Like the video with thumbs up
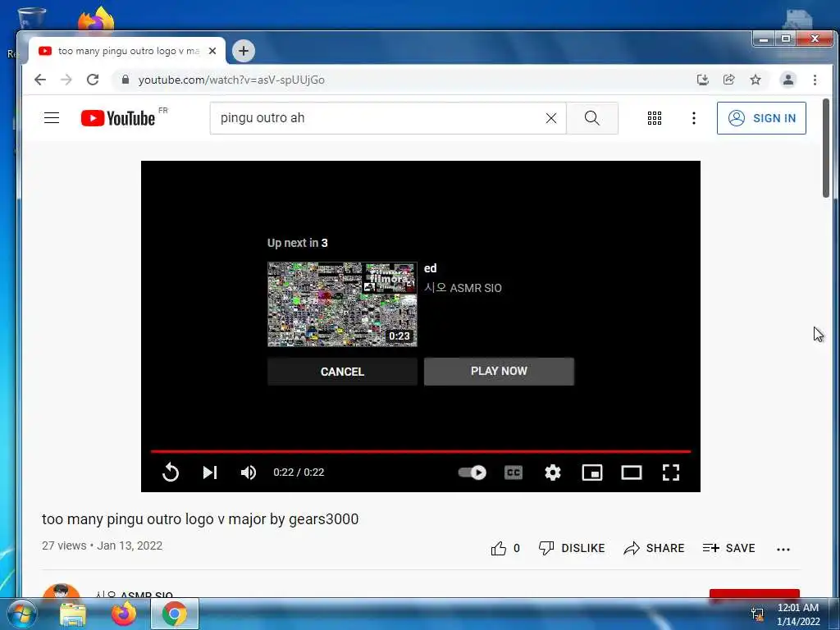 pos(505,548)
